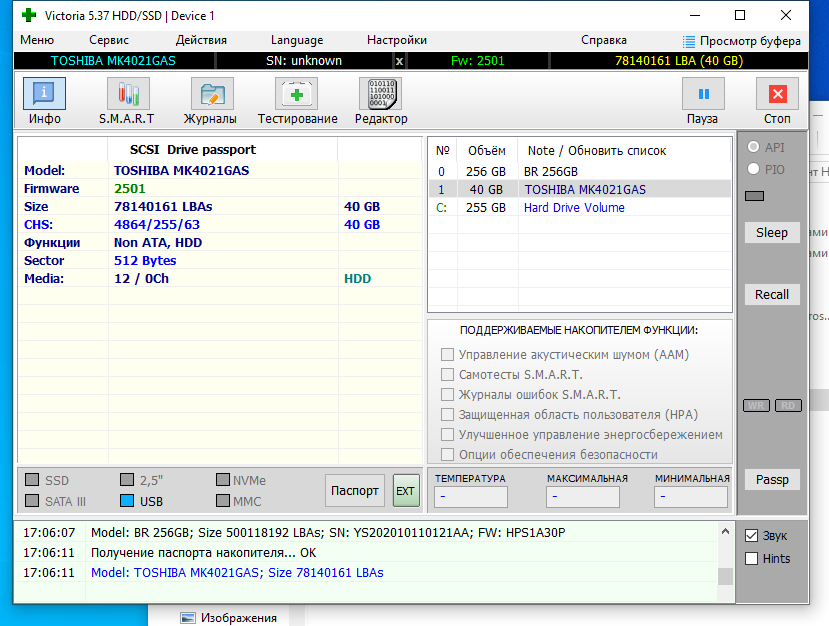This screenshot has height=626, width=829.
Task: Click the МИНИМАЛЬНАЯ value field
Action: point(690,496)
